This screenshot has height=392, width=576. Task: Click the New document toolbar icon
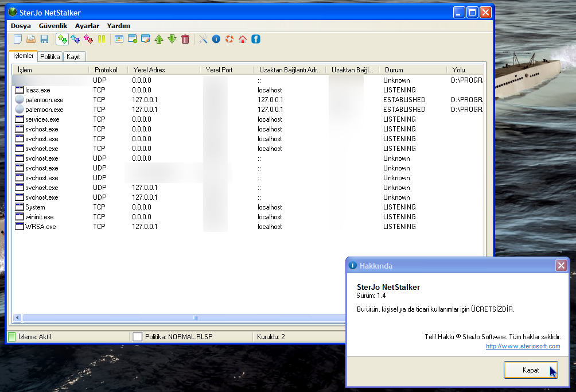click(x=18, y=39)
